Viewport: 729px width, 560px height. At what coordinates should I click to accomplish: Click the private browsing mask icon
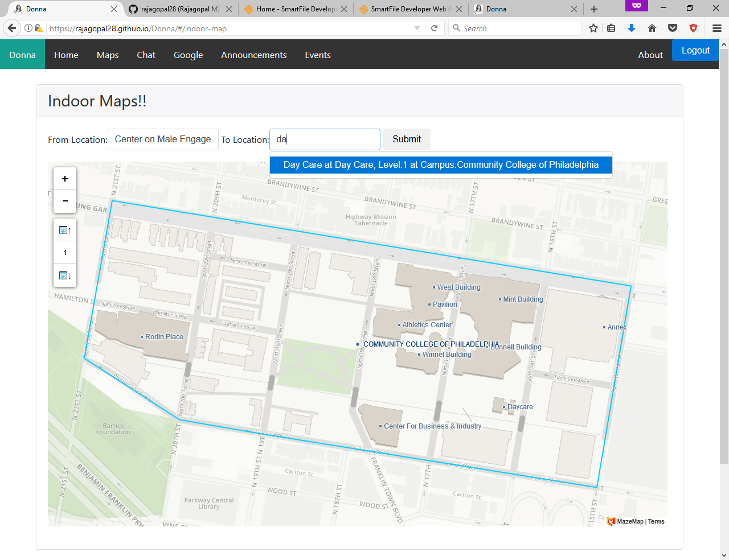point(637,5)
